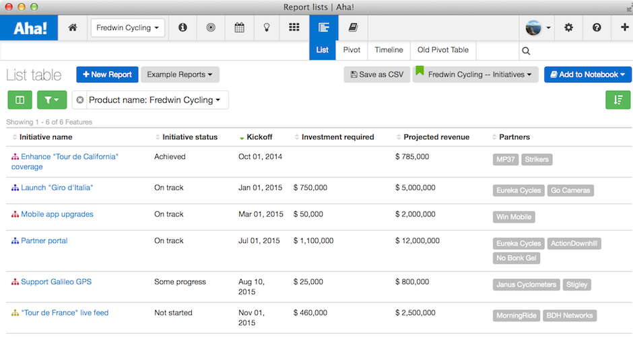Image resolution: width=633 pixels, height=364 pixels.
Task: Open the notebooks icon
Action: pos(353,28)
